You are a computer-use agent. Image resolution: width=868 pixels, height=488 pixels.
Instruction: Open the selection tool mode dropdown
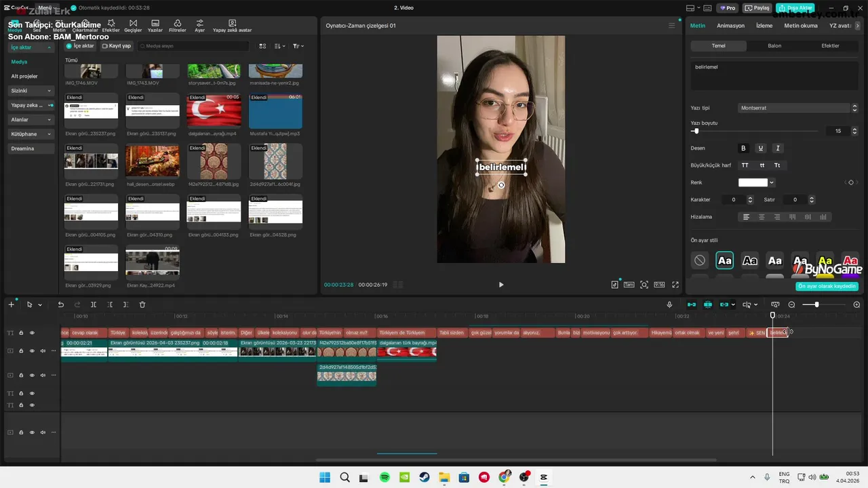40,305
